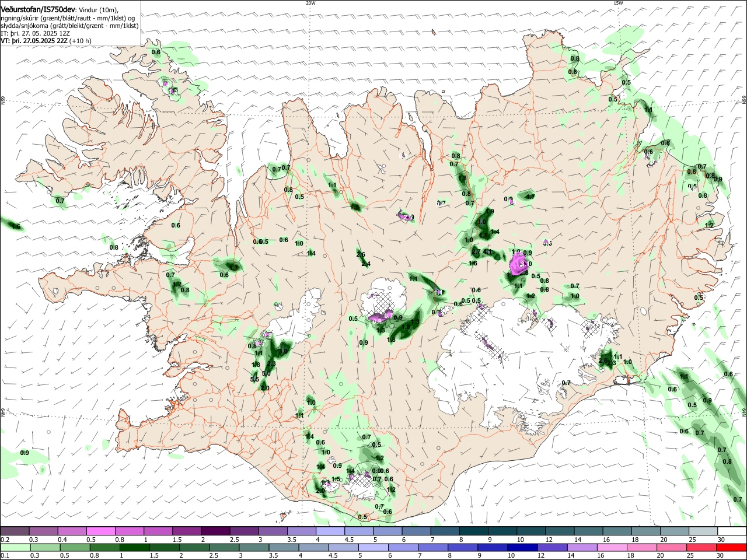Click the 'IT: þri. 27. 05. 2025 12Z' line
The width and height of the screenshot is (747, 560).
[x=35, y=33]
